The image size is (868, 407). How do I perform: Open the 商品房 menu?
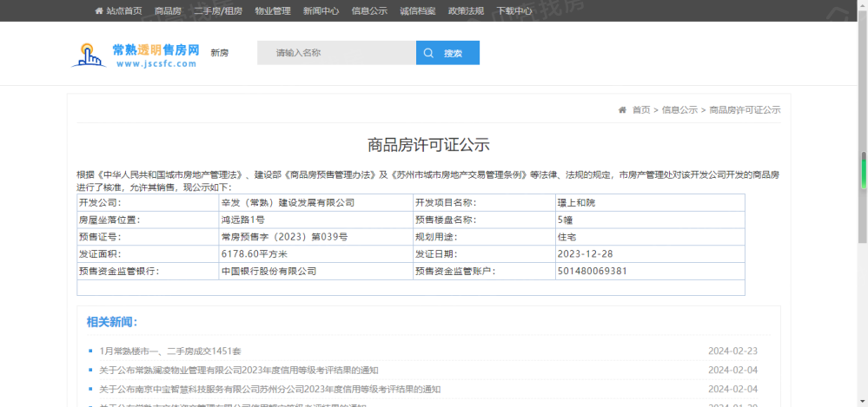tap(168, 11)
